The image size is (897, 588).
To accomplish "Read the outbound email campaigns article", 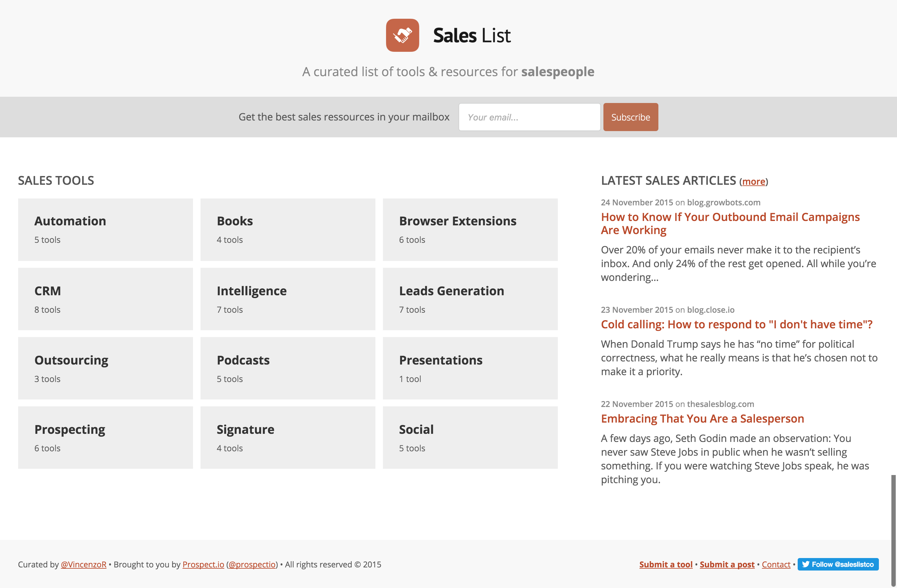I will click(x=730, y=223).
